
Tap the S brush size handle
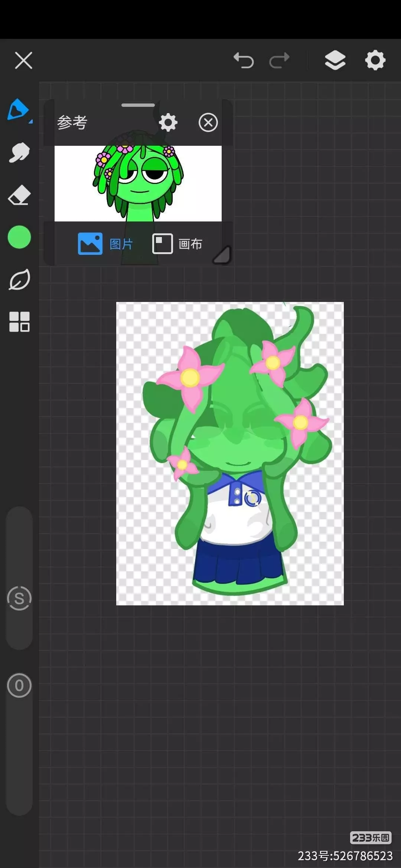click(x=19, y=598)
